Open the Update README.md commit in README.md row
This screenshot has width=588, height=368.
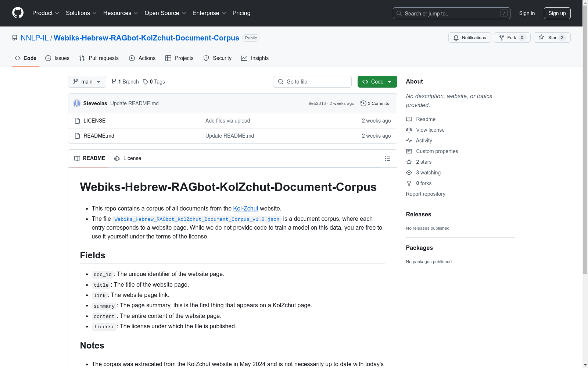click(230, 136)
